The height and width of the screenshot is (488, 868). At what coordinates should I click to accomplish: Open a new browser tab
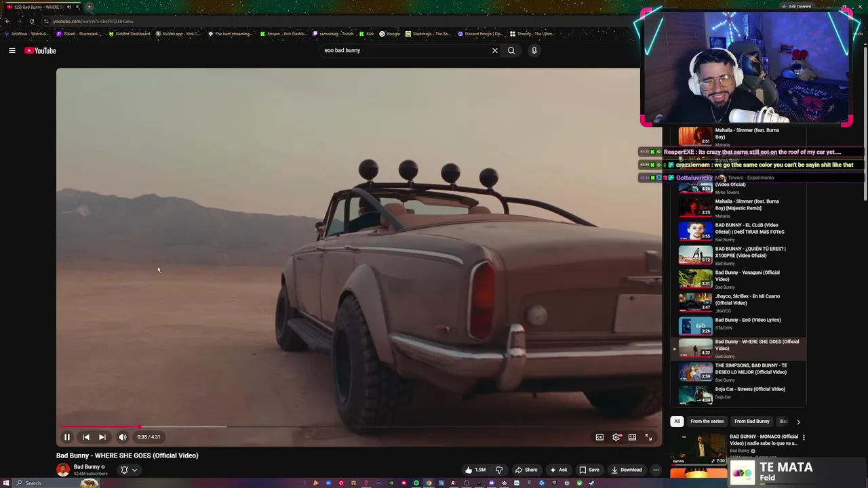(x=89, y=7)
